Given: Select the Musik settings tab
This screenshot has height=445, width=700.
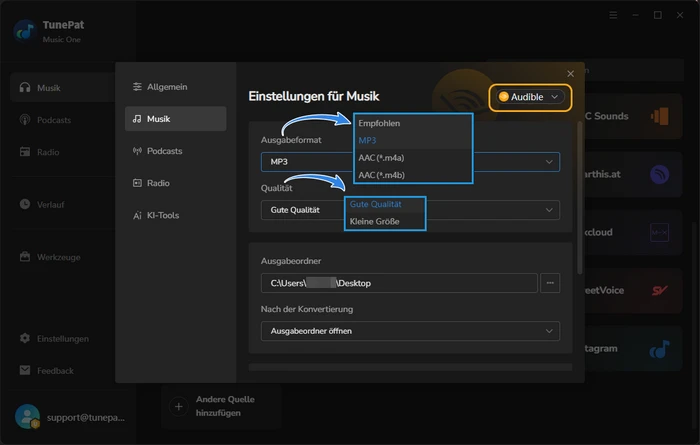Looking at the screenshot, I should coord(175,119).
